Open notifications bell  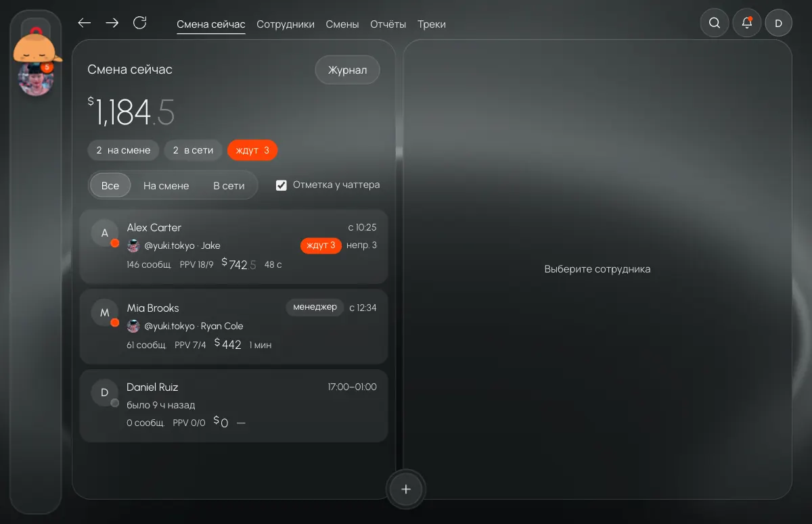[x=747, y=23]
